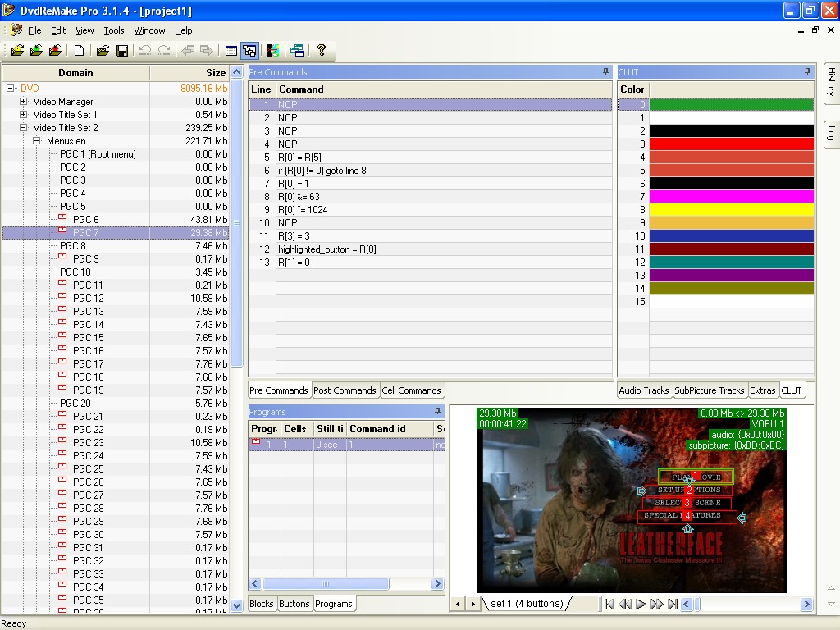Click the navigate forward toolbar icon
This screenshot has height=630, width=840.
pyautogui.click(x=207, y=50)
